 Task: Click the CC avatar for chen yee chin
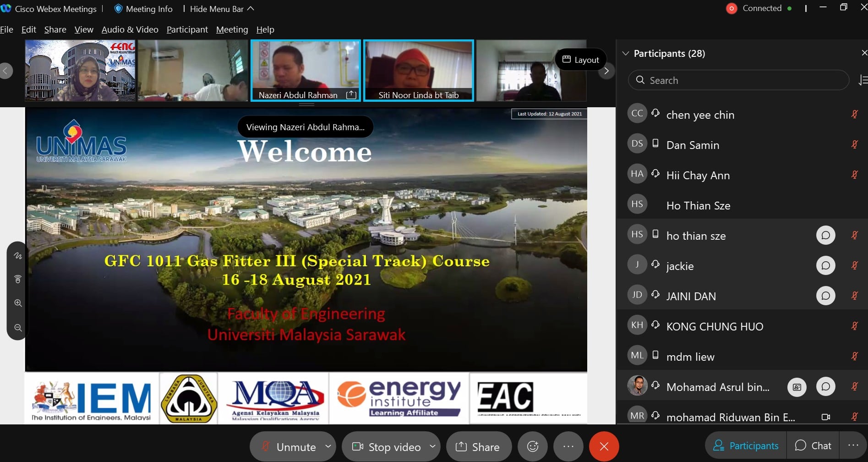(637, 114)
